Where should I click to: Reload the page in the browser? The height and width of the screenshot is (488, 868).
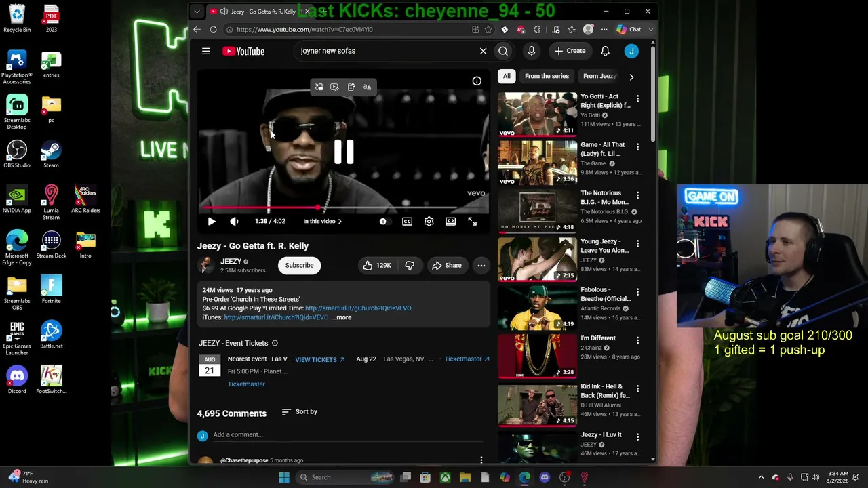[213, 29]
